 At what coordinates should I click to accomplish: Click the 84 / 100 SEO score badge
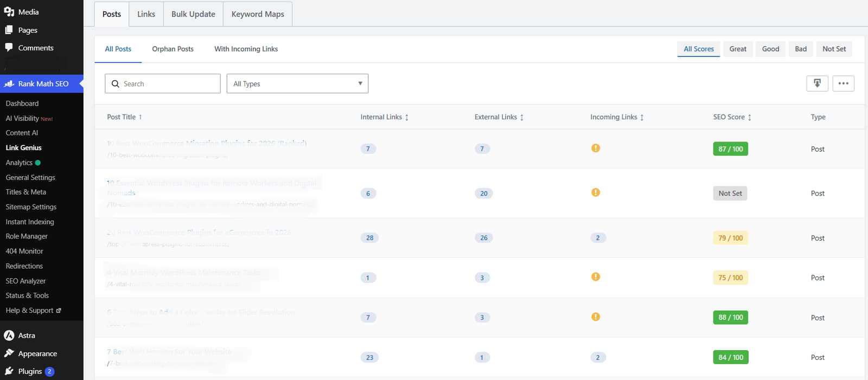(731, 357)
